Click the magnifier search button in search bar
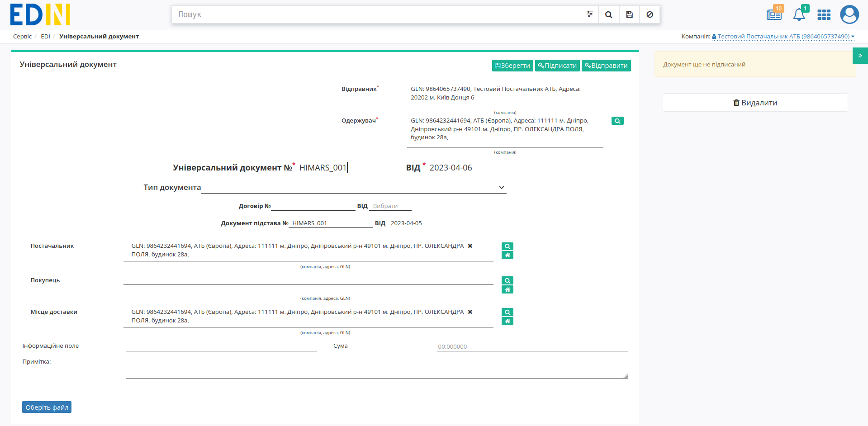 point(609,14)
